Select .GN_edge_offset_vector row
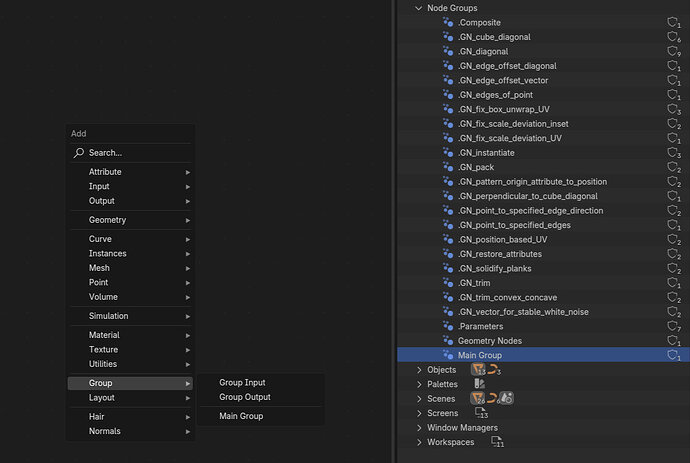This screenshot has height=463, width=690. pyautogui.click(x=543, y=80)
